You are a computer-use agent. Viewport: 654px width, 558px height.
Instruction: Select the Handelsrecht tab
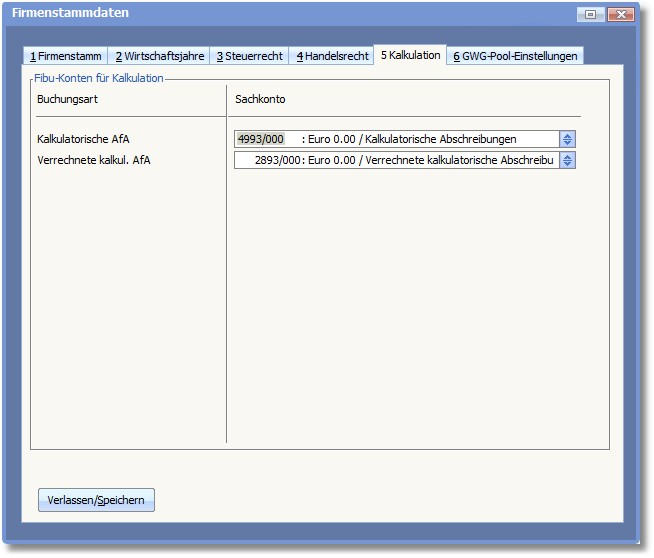point(332,56)
